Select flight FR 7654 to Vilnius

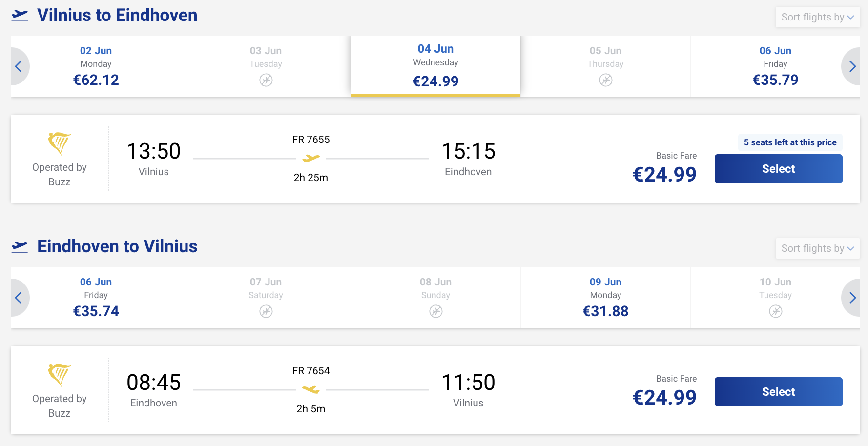(x=779, y=392)
